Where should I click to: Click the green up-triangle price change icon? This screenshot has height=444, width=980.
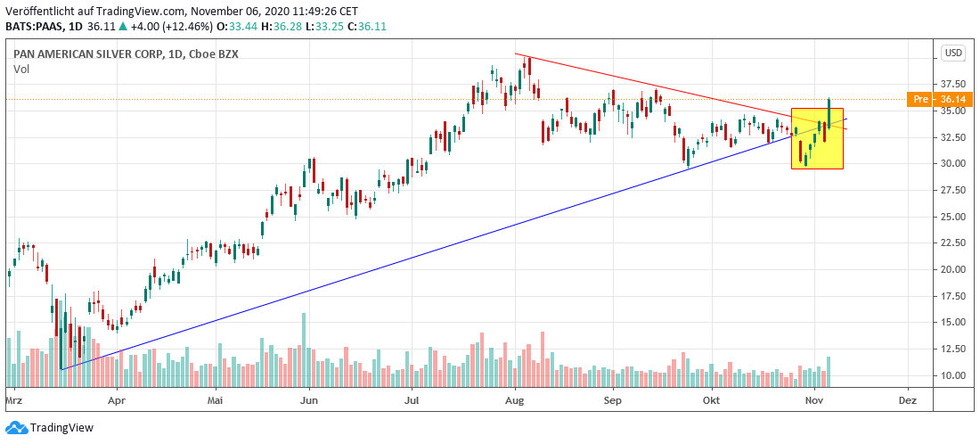coord(124,27)
